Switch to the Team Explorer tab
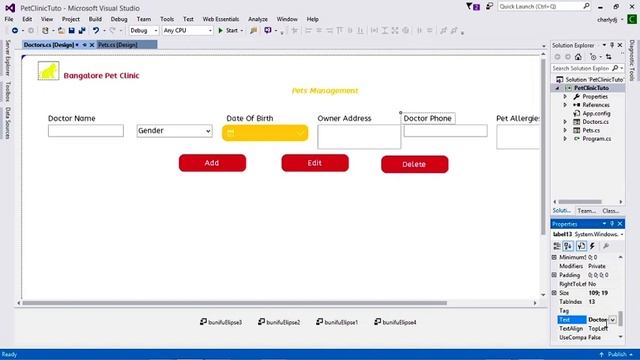Screen dimensions: 640x360 pos(587,211)
